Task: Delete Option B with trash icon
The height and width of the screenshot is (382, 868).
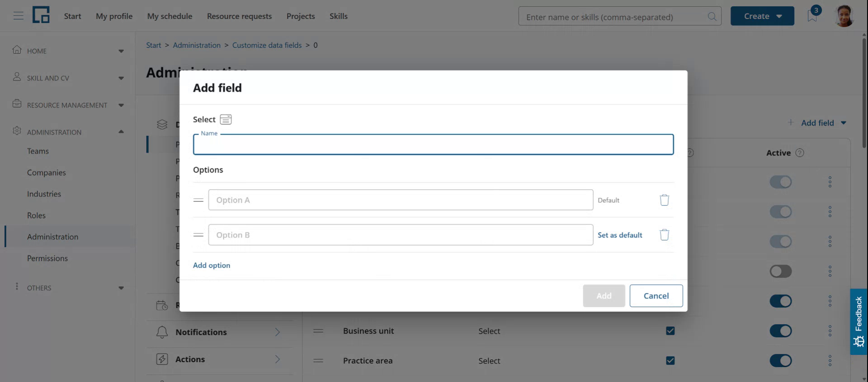Action: coord(664,235)
